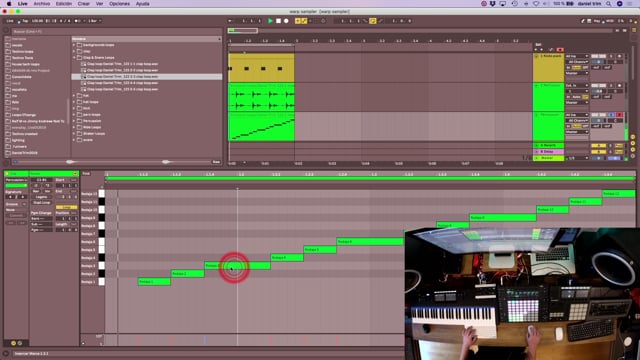Toggle the '1 Kicks pack' track activator
The image size is (640, 360).
598,56
